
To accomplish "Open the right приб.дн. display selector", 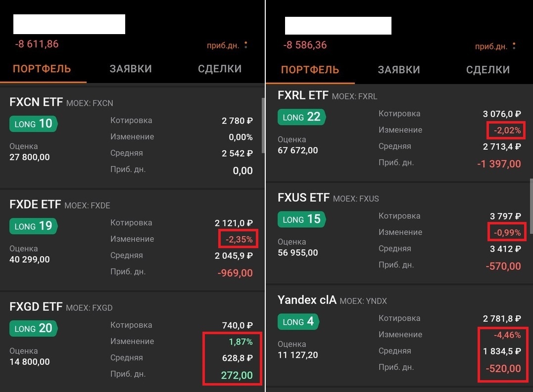I will pos(491,46).
